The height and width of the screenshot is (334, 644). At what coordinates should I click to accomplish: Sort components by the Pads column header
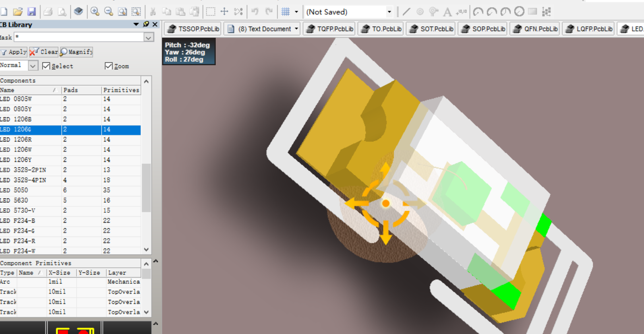point(81,90)
